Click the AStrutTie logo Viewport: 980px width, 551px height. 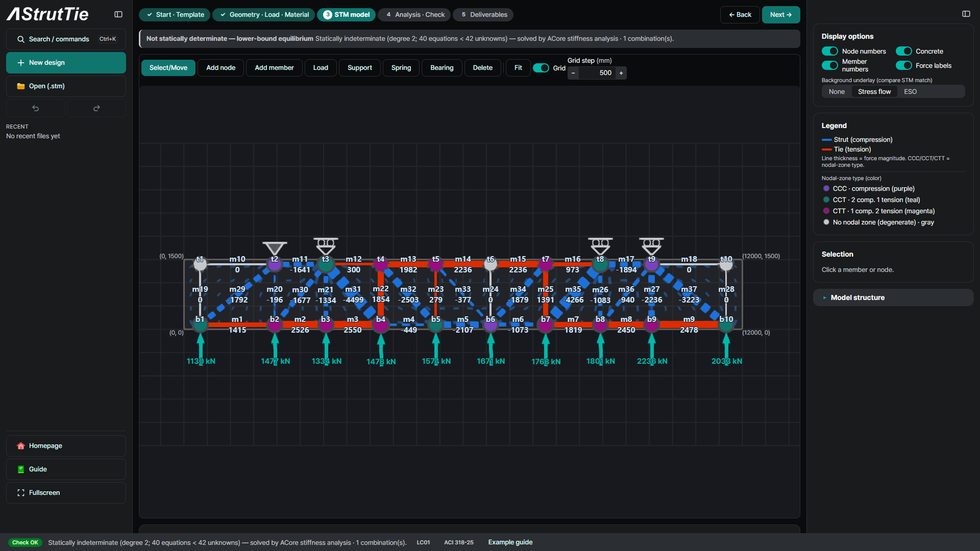(47, 14)
